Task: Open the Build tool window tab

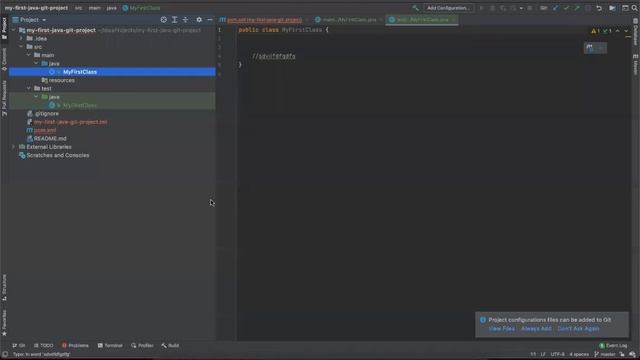Action: point(170,345)
